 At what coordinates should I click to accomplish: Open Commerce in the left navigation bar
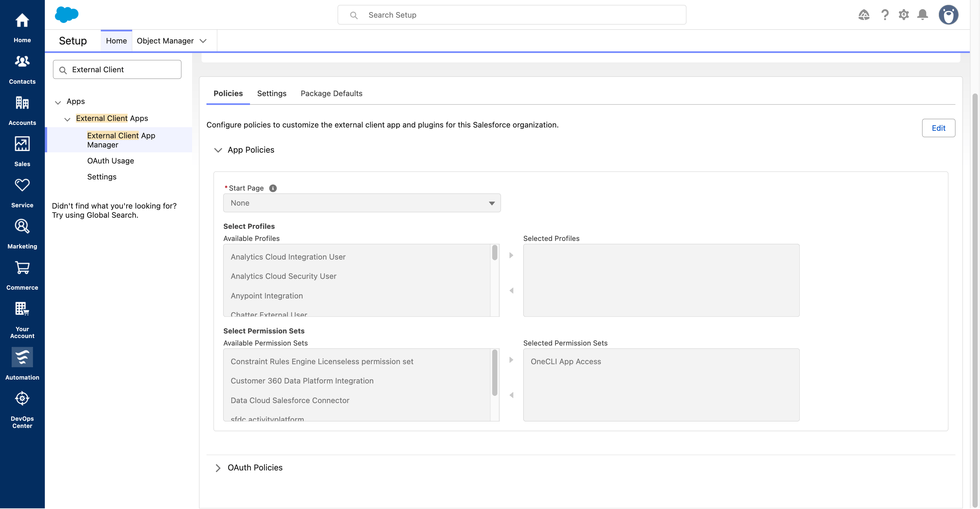point(22,275)
